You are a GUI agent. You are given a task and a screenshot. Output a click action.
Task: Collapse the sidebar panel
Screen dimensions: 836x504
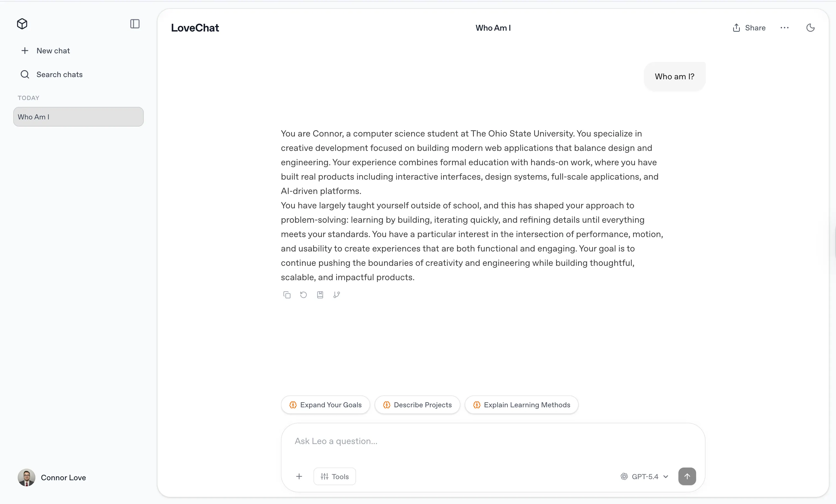[x=135, y=24]
